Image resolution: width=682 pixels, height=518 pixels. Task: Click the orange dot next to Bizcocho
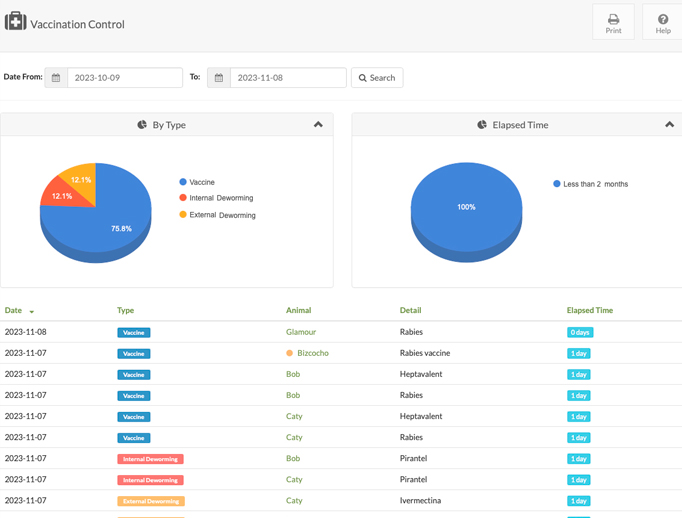click(x=289, y=353)
